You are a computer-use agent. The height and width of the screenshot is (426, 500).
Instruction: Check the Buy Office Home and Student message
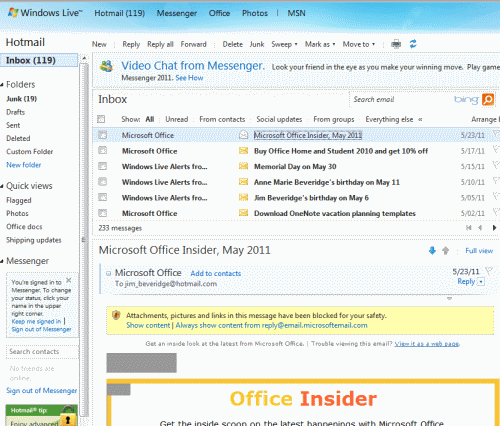coord(102,150)
